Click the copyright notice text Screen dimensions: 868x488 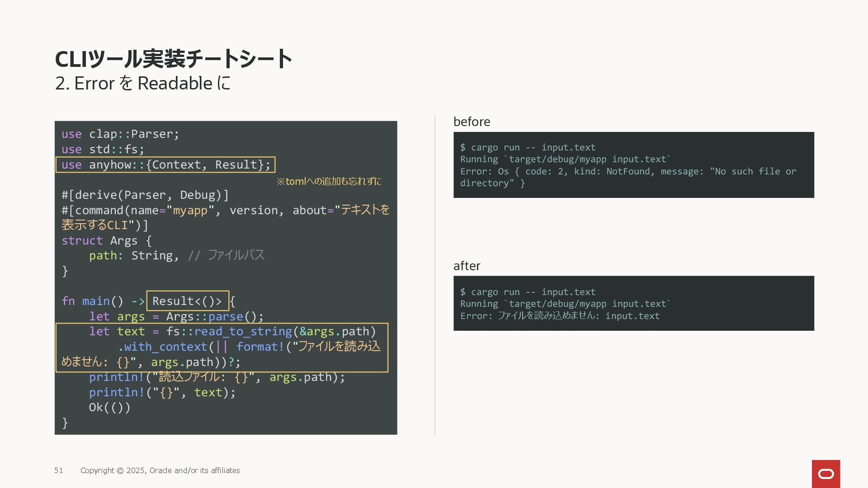160,471
